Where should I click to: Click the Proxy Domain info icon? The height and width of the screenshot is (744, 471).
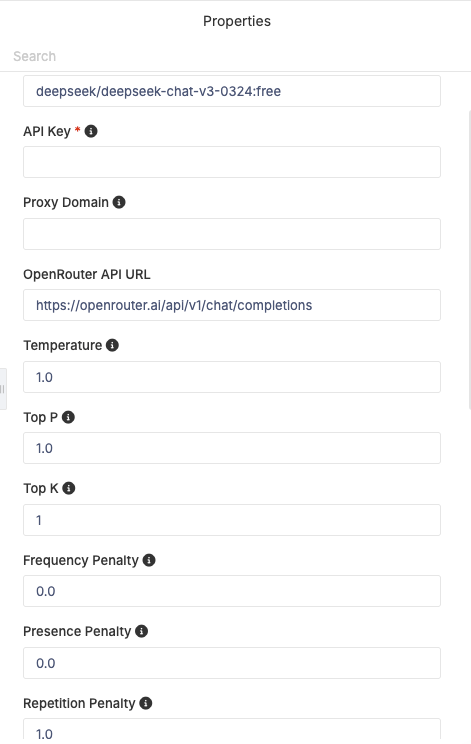click(119, 202)
